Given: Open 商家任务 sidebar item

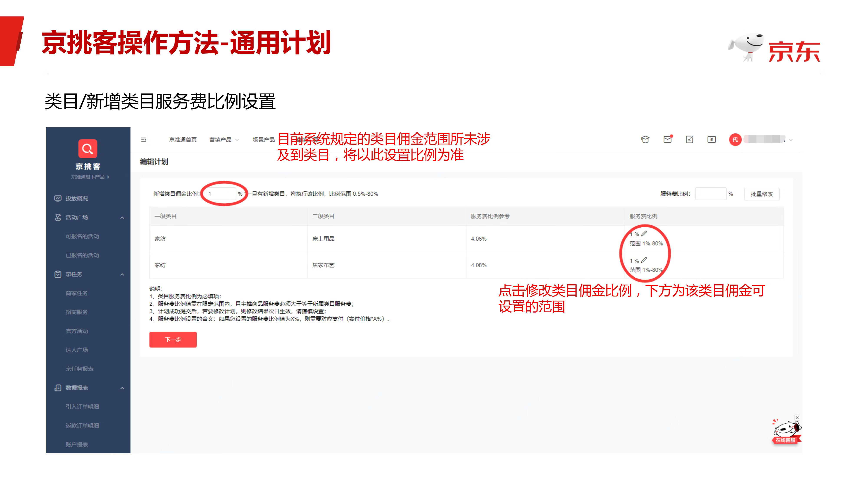Looking at the screenshot, I should point(76,293).
